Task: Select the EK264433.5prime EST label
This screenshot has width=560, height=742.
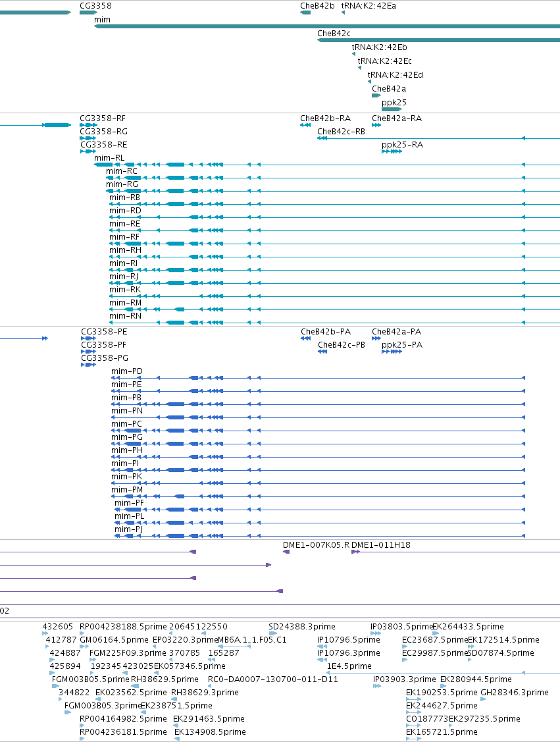Action: pyautogui.click(x=469, y=626)
